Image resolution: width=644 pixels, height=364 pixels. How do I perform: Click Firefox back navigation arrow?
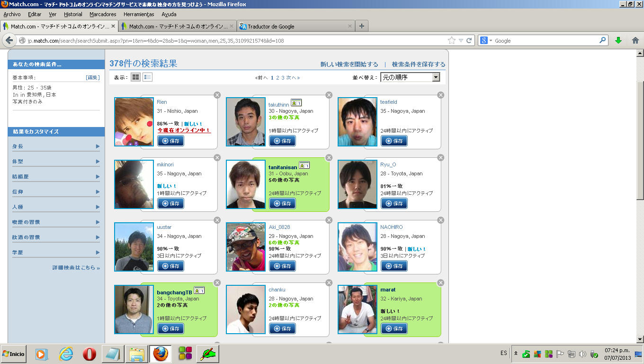pyautogui.click(x=9, y=40)
